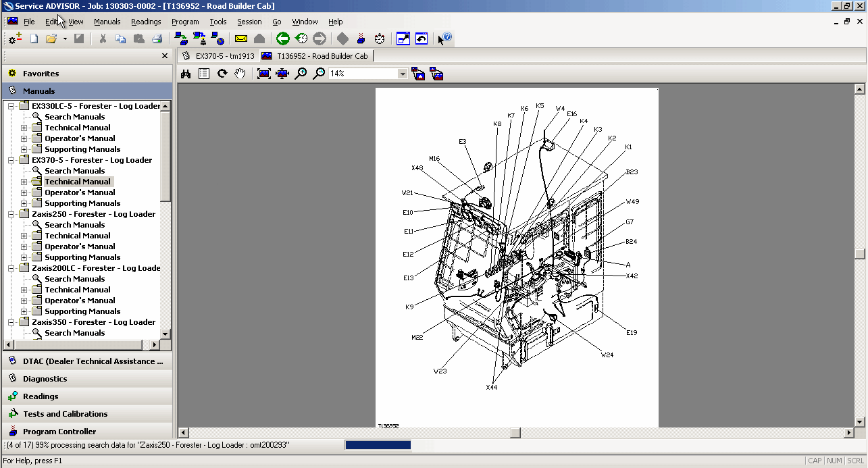
Task: Open the zoom percentage dropdown
Action: (403, 73)
